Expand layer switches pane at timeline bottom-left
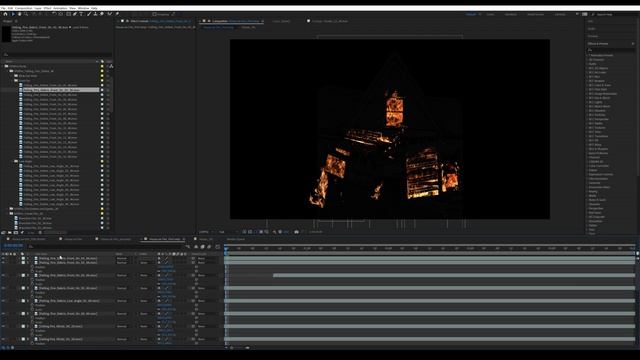640x360 pixels. 3,347
